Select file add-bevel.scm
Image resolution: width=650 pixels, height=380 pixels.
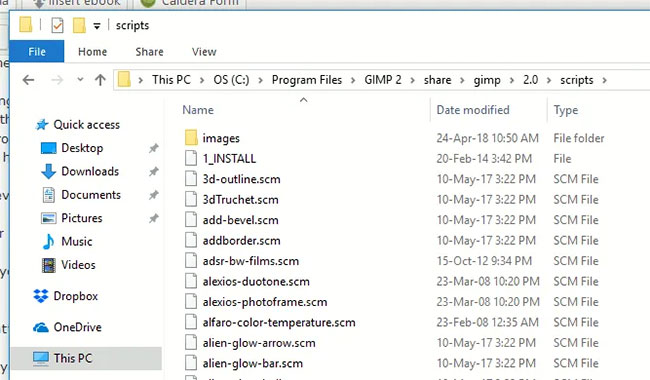click(x=240, y=220)
